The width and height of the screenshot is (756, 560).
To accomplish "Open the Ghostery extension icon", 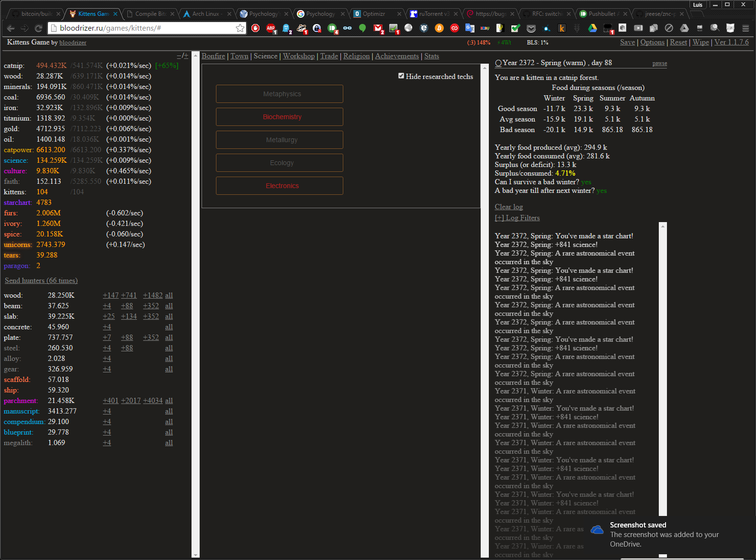I will point(286,28).
